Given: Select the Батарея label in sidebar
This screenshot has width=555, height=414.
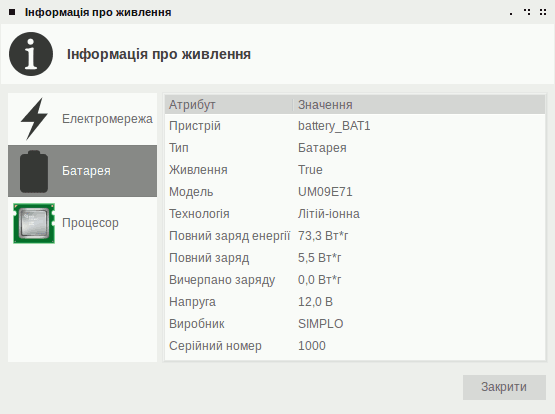Looking at the screenshot, I should click(86, 171).
